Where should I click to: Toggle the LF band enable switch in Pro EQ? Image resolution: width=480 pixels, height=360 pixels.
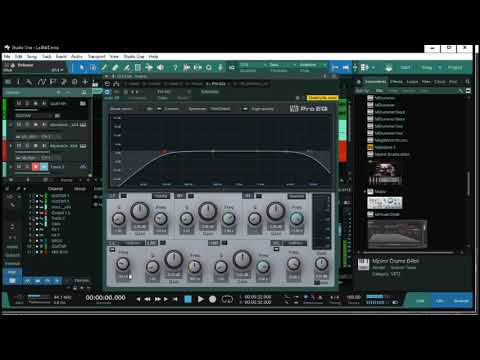coord(123,196)
